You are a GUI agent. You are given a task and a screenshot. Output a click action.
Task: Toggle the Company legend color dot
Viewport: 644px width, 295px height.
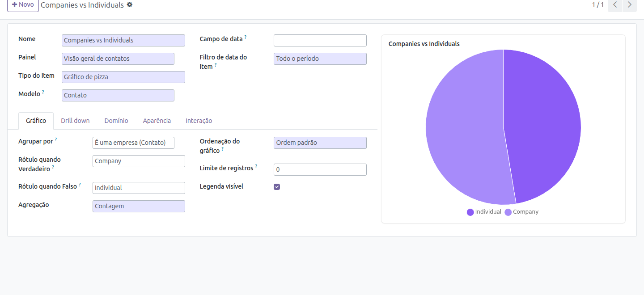pos(508,212)
